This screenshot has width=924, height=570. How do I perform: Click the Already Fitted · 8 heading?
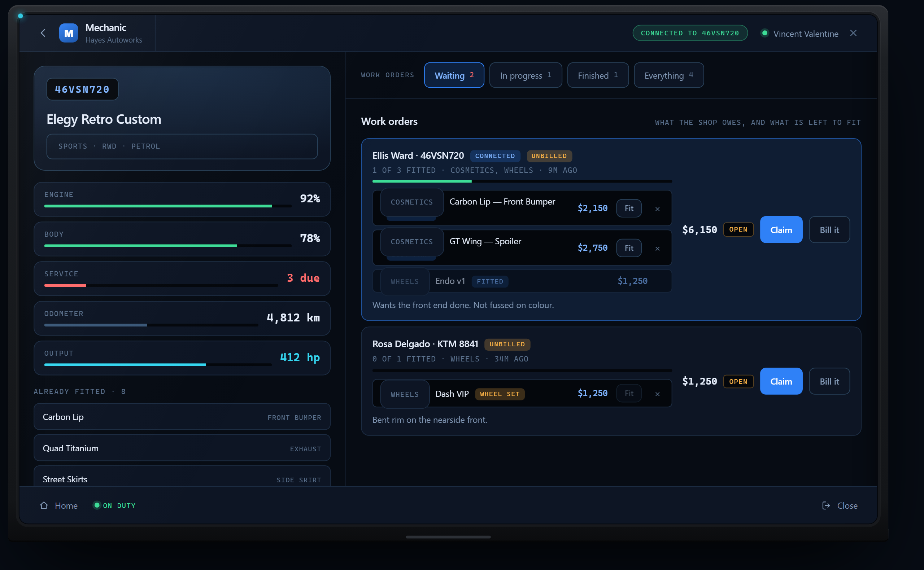pos(79,391)
